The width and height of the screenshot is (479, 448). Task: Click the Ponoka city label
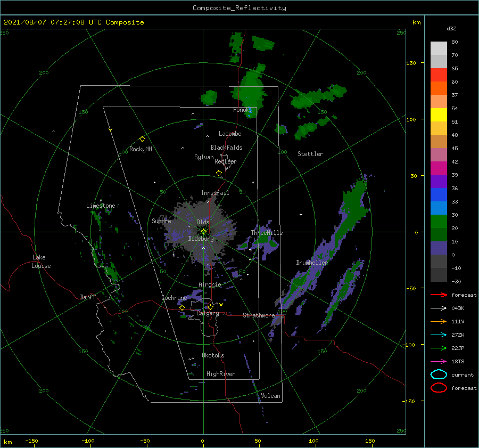[243, 110]
